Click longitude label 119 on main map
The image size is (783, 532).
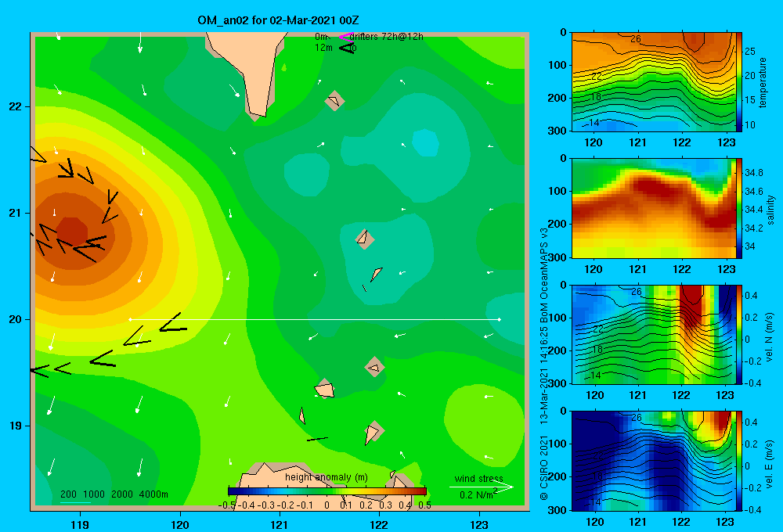80,524
